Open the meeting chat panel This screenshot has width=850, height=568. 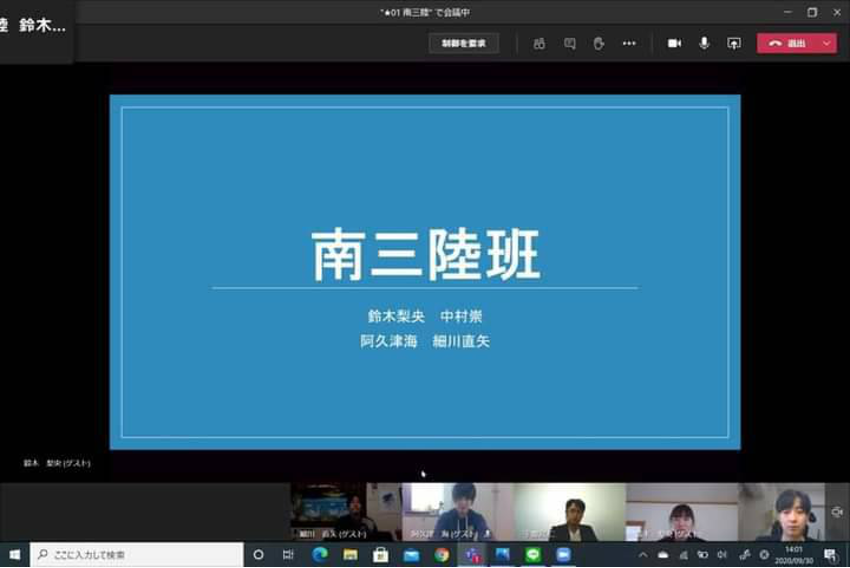coord(570,43)
